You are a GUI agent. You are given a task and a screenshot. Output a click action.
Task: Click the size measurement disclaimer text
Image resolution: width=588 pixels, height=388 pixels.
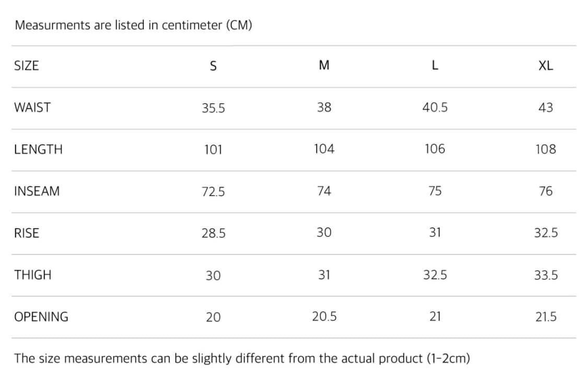coord(242,359)
